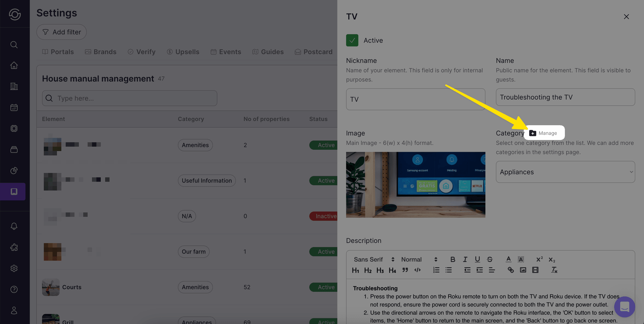This screenshot has width=644, height=324.
Task: Click the Manage category button
Action: (x=544, y=133)
